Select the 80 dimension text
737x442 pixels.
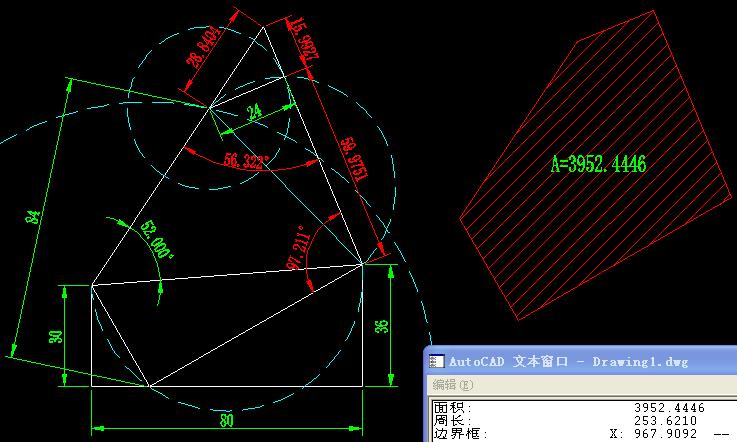(x=227, y=420)
